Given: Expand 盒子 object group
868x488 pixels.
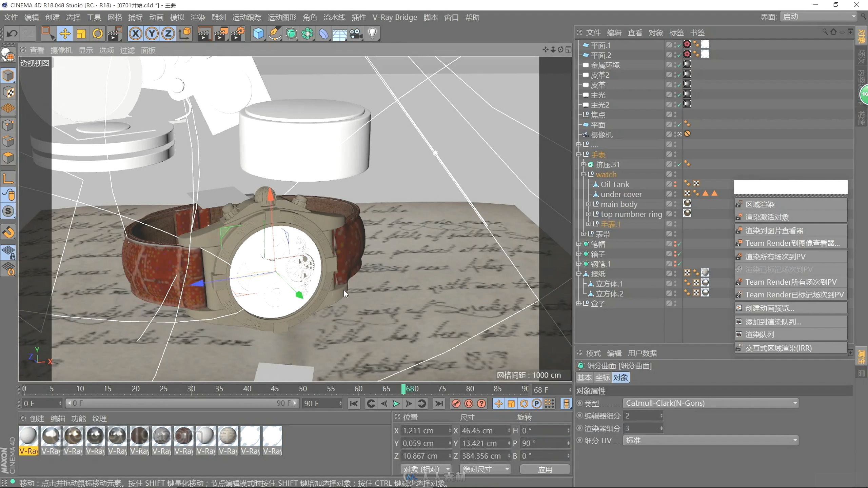Looking at the screenshot, I should [x=578, y=303].
